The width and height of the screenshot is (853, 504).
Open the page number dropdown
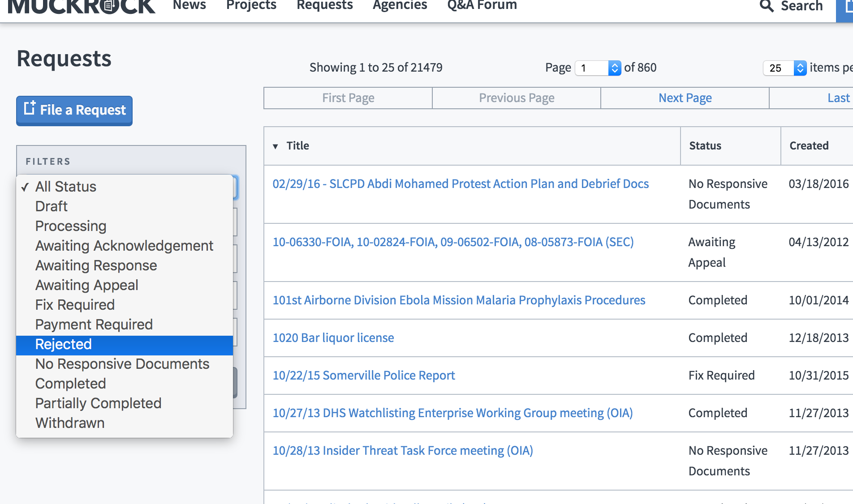pos(598,68)
